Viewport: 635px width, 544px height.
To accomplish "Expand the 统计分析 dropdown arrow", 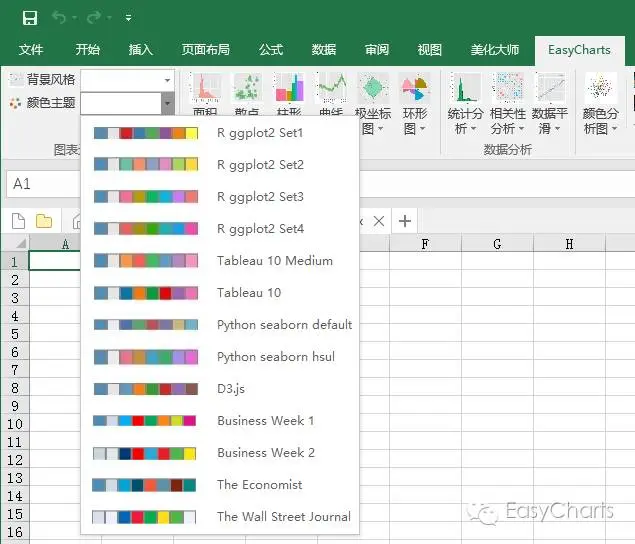I will click(x=473, y=129).
